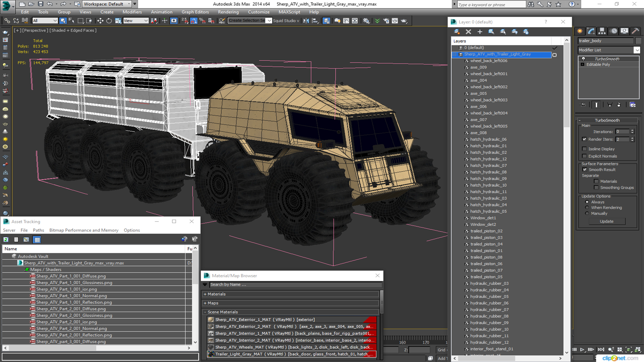The image size is (644, 362).
Task: Click Configure Modifier Sets icon
Action: pos(633,105)
